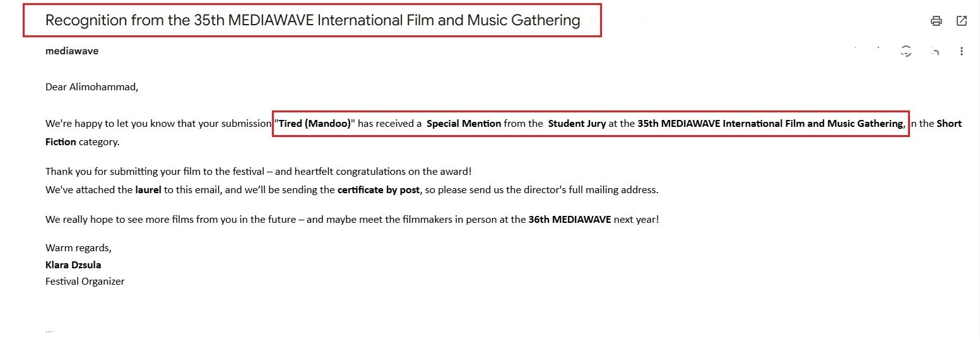Show trimmed content via the ellipsis

[x=49, y=330]
